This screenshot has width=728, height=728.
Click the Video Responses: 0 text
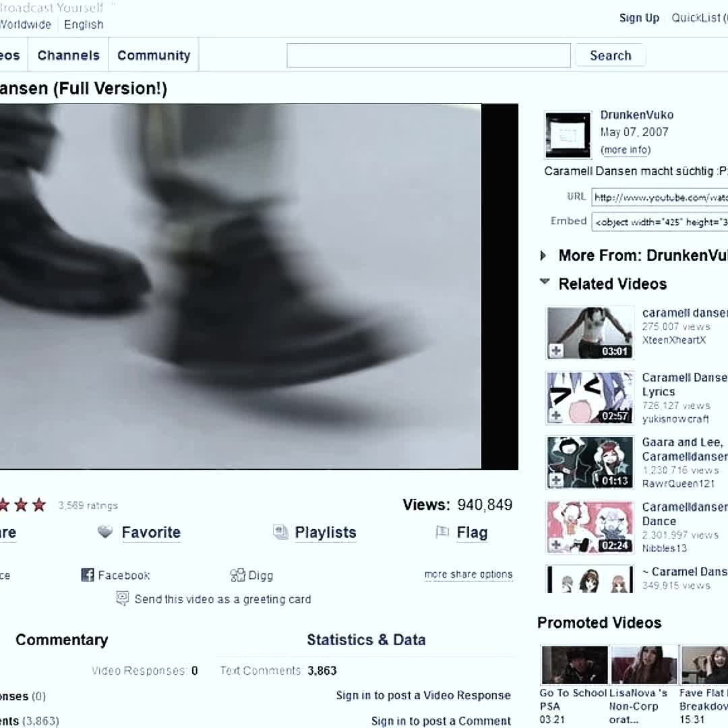point(144,671)
